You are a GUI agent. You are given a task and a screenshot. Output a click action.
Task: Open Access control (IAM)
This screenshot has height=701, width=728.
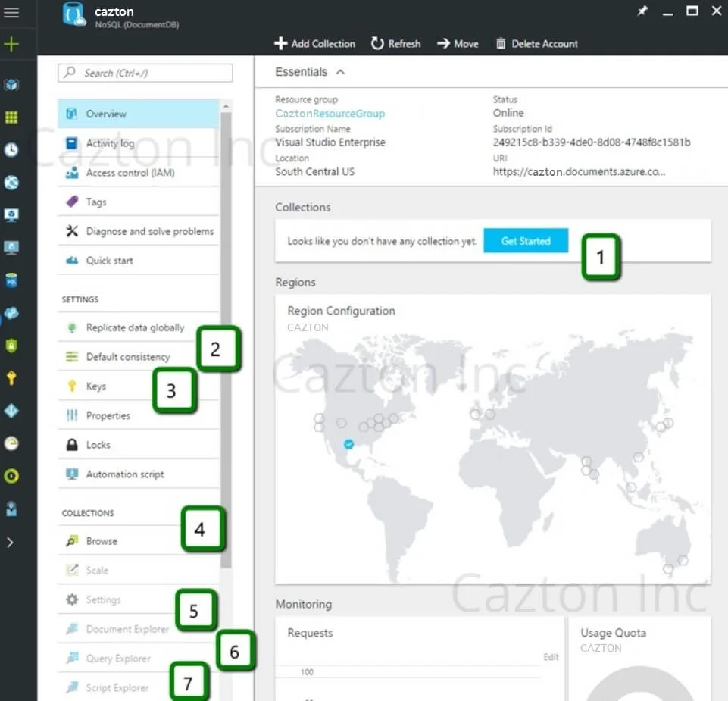[139, 172]
